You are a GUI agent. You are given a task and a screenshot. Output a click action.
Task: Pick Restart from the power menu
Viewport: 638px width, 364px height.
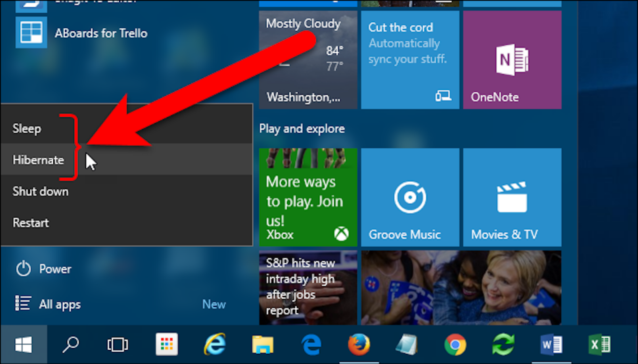(x=126, y=222)
